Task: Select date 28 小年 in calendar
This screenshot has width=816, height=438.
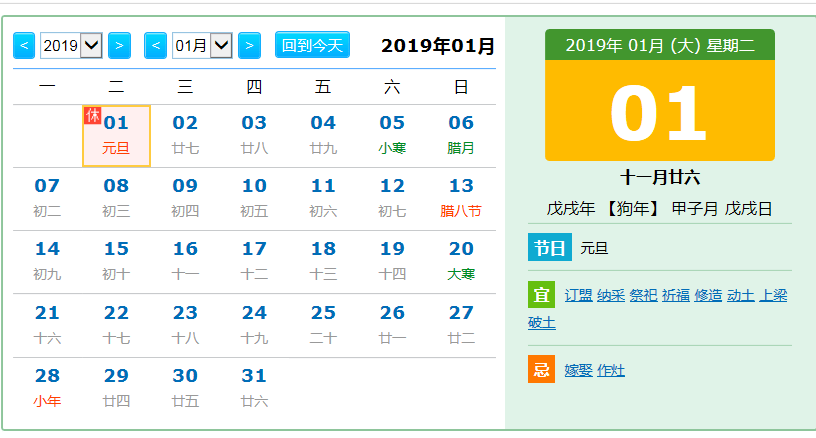Action: pos(47,387)
